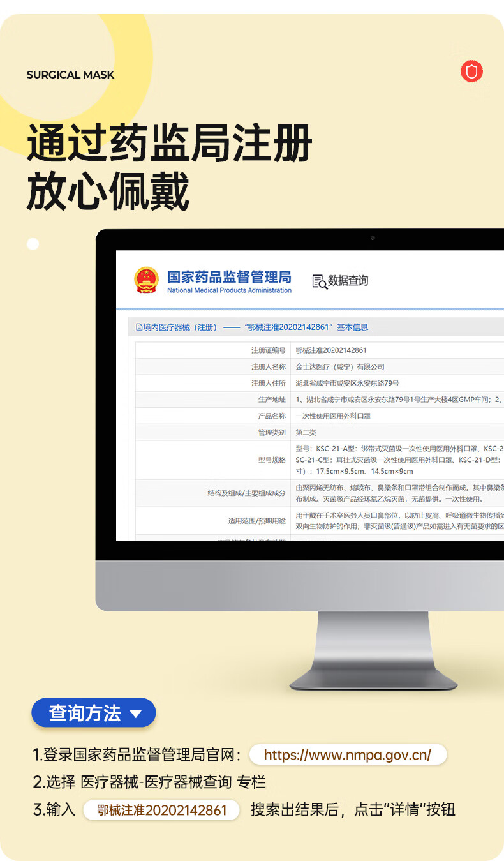Click the 生产地址 row label

[272, 400]
